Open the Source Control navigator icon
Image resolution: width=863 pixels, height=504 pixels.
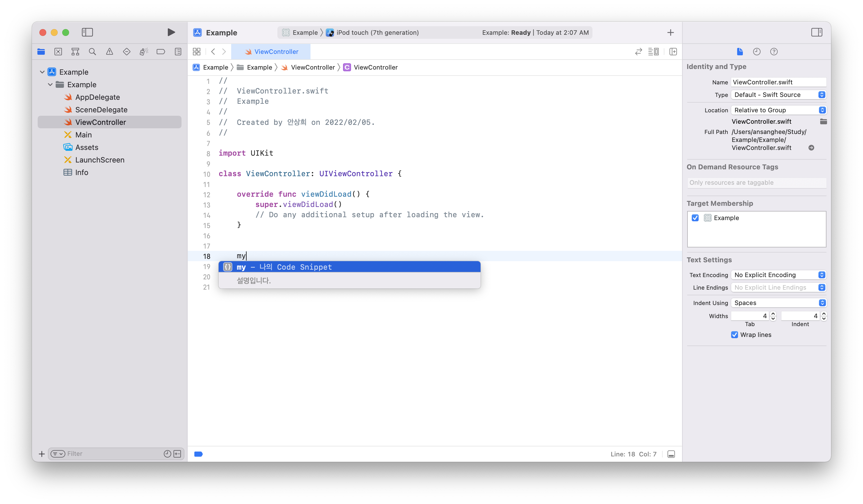pos(58,52)
